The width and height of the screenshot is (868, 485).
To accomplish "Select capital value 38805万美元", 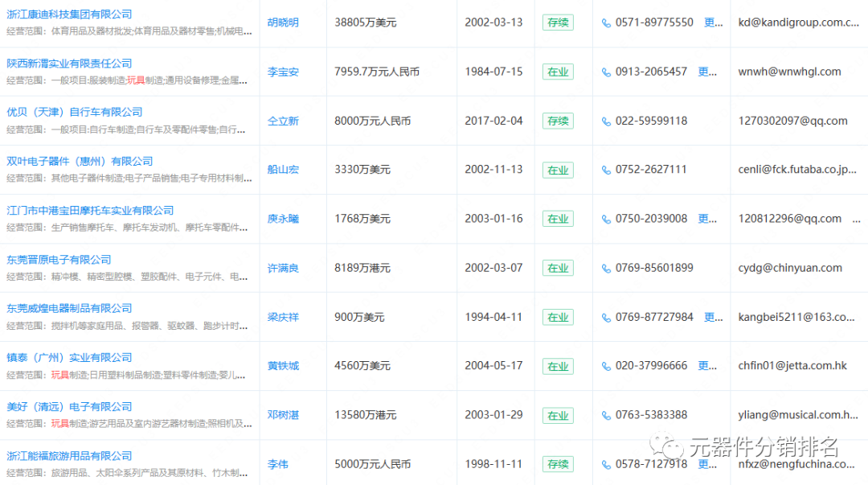I will point(366,23).
